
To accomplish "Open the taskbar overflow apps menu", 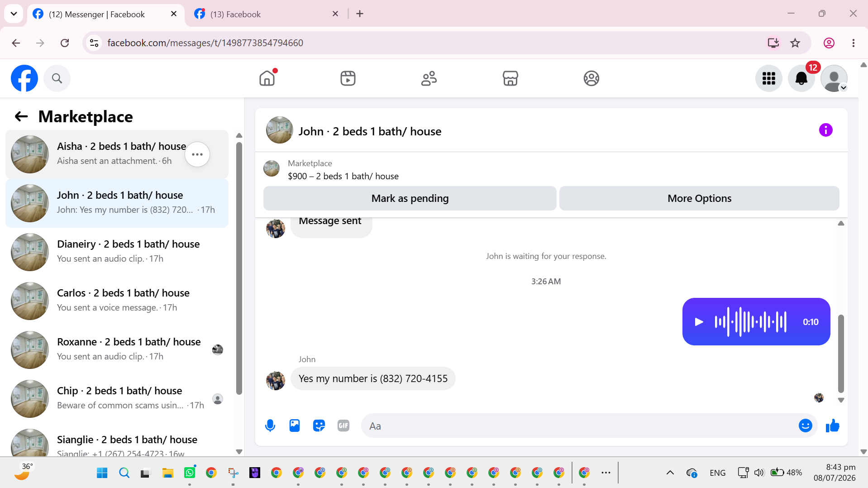I will 606,473.
